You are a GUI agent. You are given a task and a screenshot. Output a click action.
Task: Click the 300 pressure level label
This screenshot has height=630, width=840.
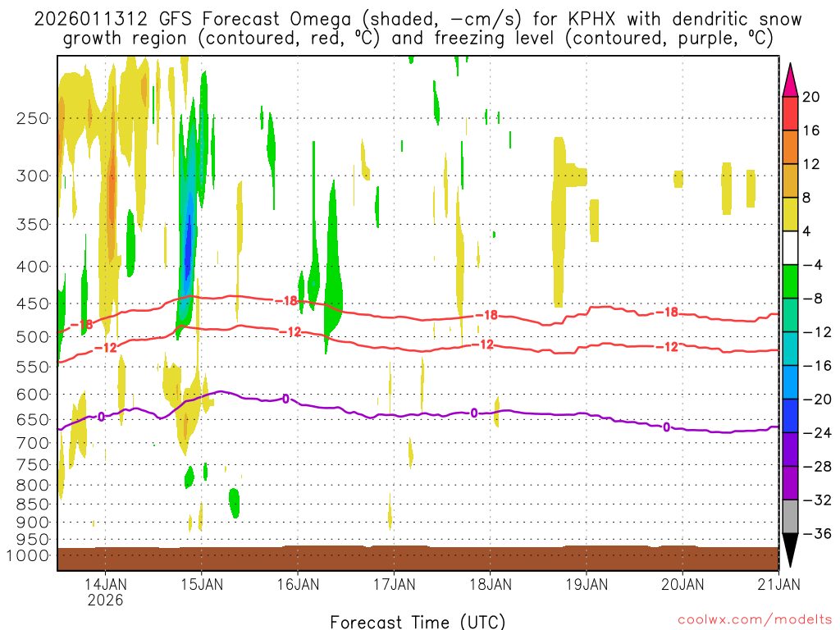(x=33, y=176)
